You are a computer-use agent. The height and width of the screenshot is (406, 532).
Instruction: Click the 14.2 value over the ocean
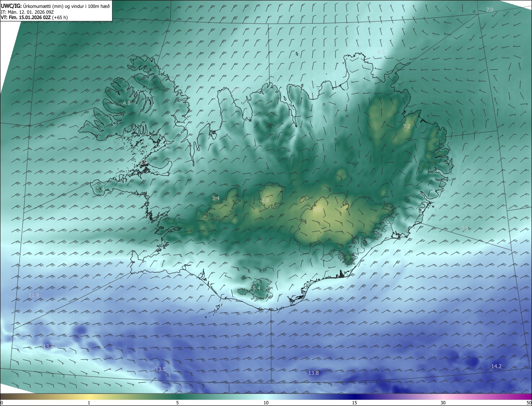496,366
